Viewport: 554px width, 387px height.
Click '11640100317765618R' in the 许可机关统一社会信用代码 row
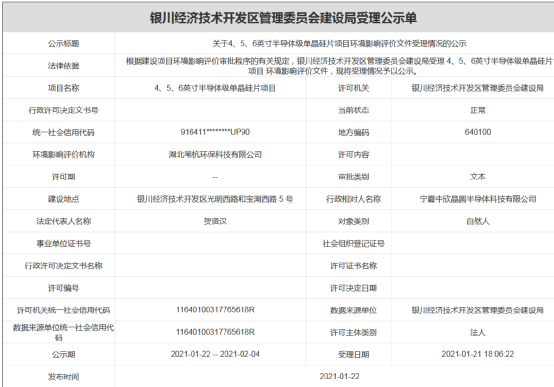pyautogui.click(x=215, y=310)
